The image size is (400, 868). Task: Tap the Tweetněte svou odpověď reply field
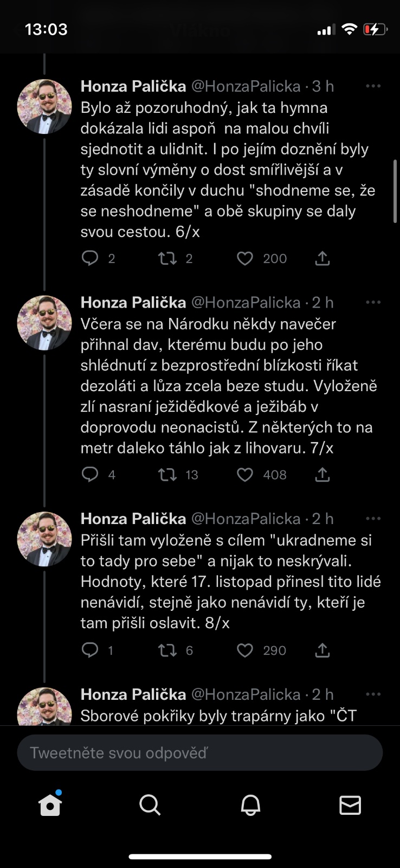(x=199, y=753)
